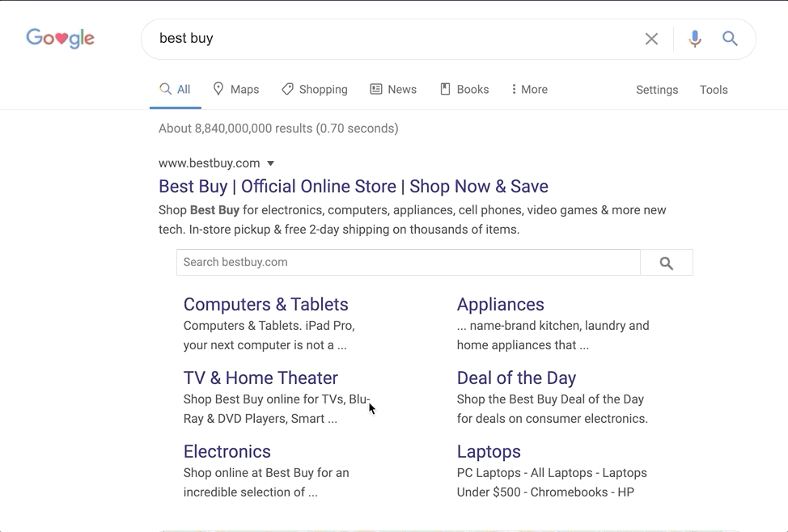Expand dropdown arrow next to www.bestbuy.com
The image size is (788, 532).
pyautogui.click(x=270, y=163)
